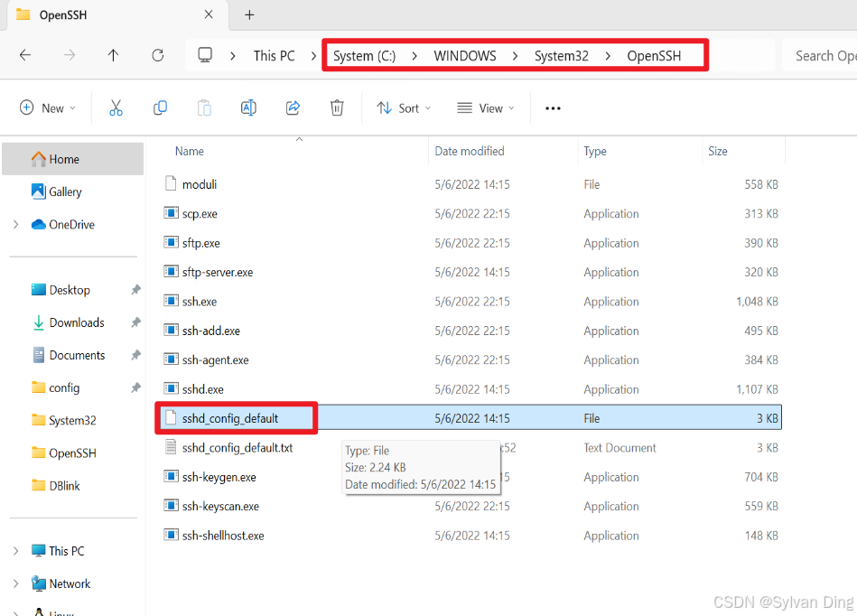Select ssh-shellhost.exe file
This screenshot has width=857, height=616.
coord(223,536)
